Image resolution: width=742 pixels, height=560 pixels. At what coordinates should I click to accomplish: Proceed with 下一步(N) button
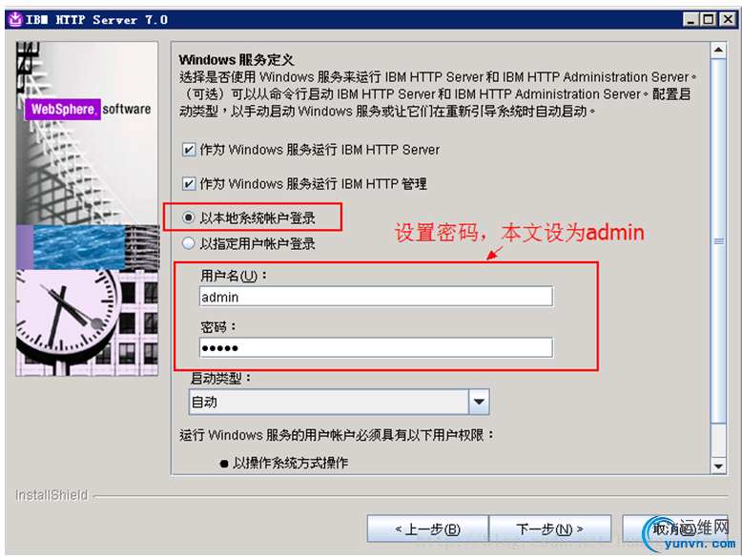click(549, 529)
